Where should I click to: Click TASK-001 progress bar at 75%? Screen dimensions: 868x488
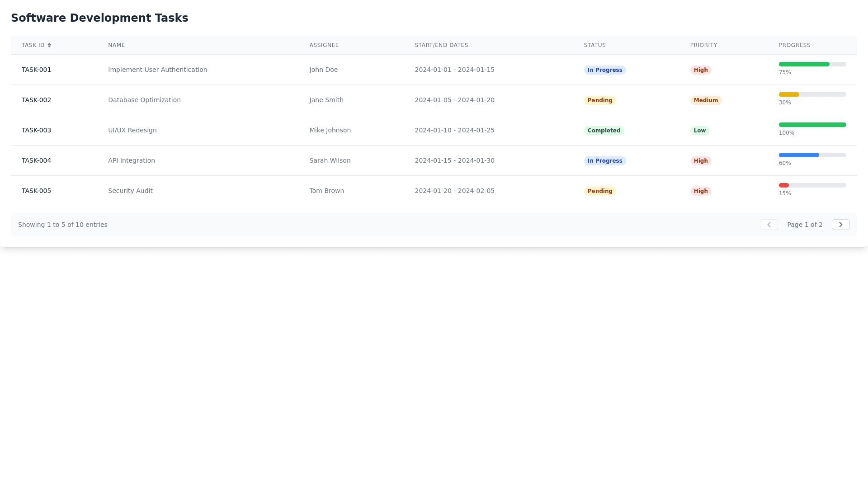[812, 64]
